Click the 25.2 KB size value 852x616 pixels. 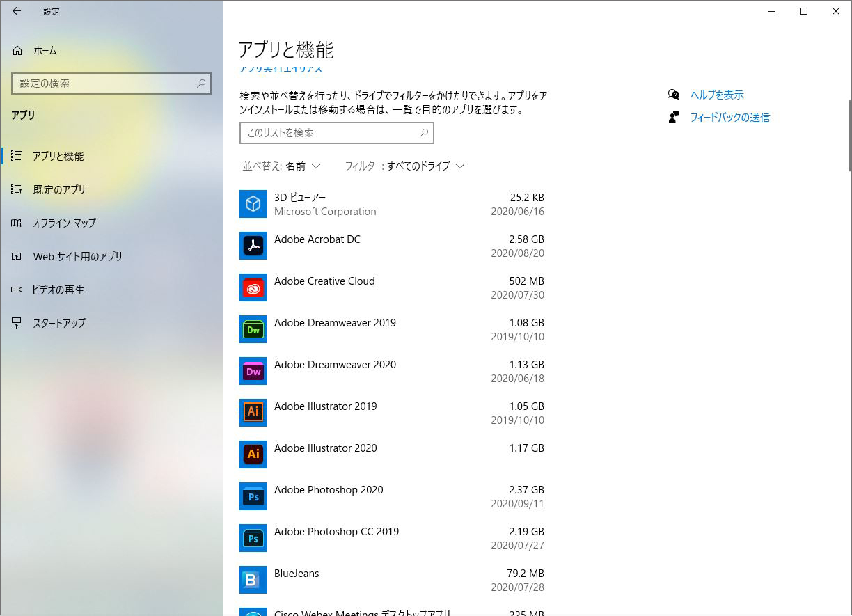(x=527, y=198)
